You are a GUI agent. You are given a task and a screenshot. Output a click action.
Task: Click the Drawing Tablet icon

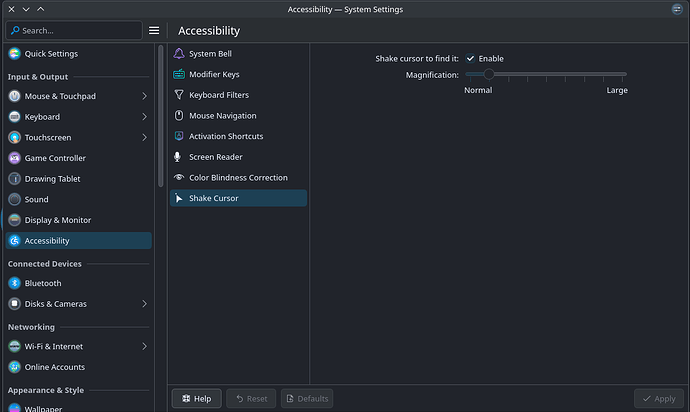pos(15,179)
